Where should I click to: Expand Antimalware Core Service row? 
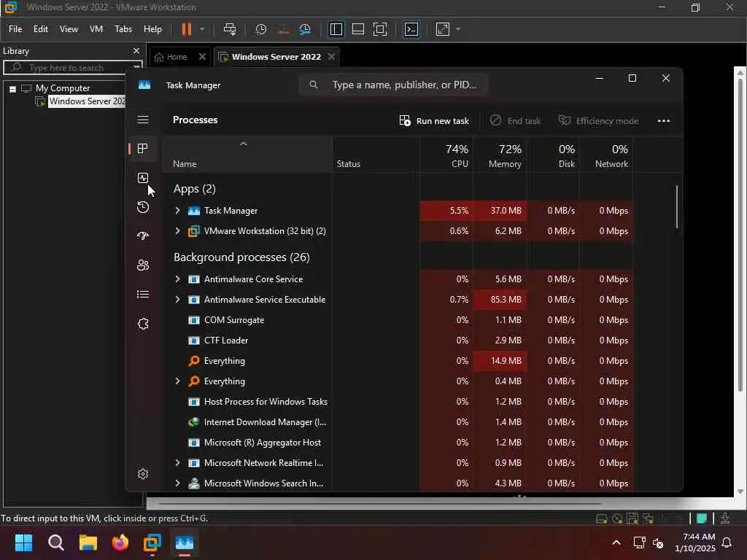[178, 279]
